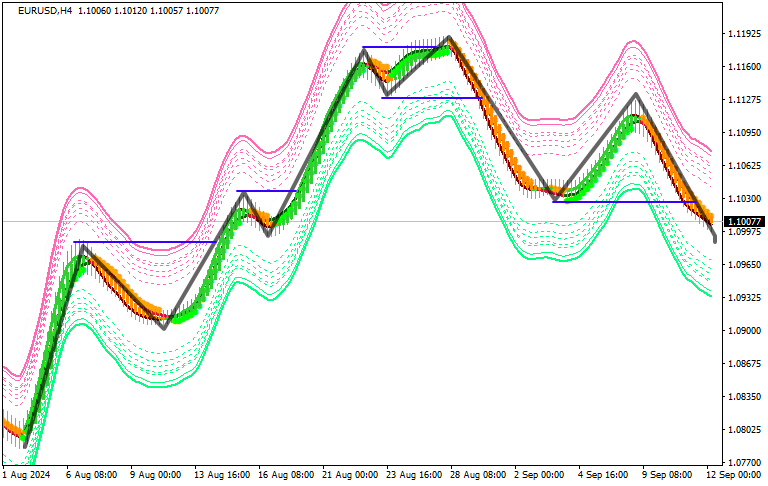
Task: Click the EURUSD,H4 chart title text
Action: coord(45,10)
